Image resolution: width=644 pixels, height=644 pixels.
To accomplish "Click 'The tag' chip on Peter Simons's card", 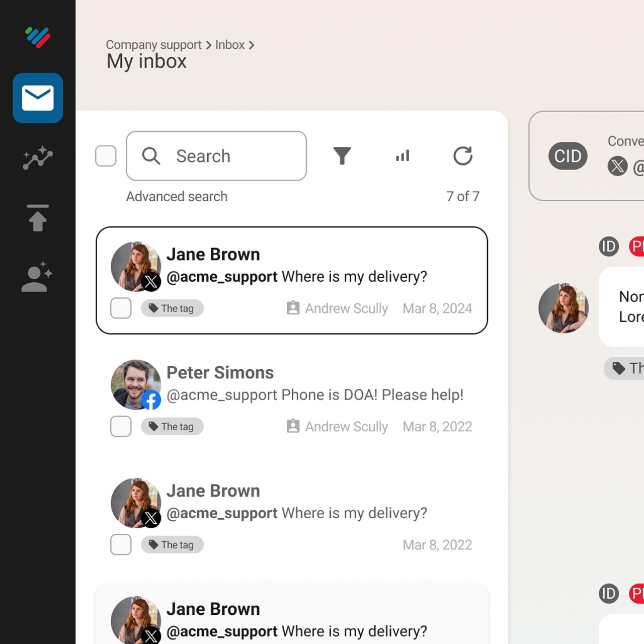I will pyautogui.click(x=172, y=426).
